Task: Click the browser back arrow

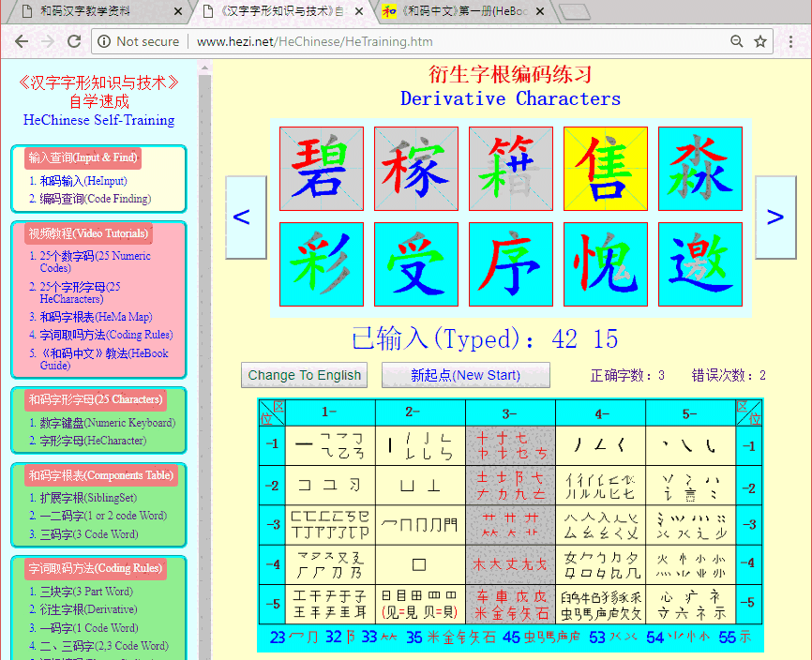Action: 21,41
